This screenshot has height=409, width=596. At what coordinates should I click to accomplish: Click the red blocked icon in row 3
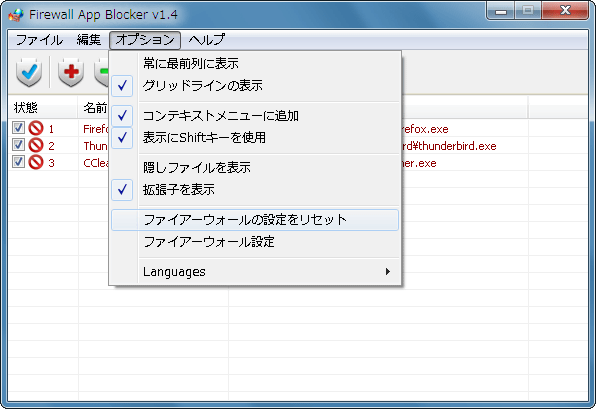click(36, 162)
